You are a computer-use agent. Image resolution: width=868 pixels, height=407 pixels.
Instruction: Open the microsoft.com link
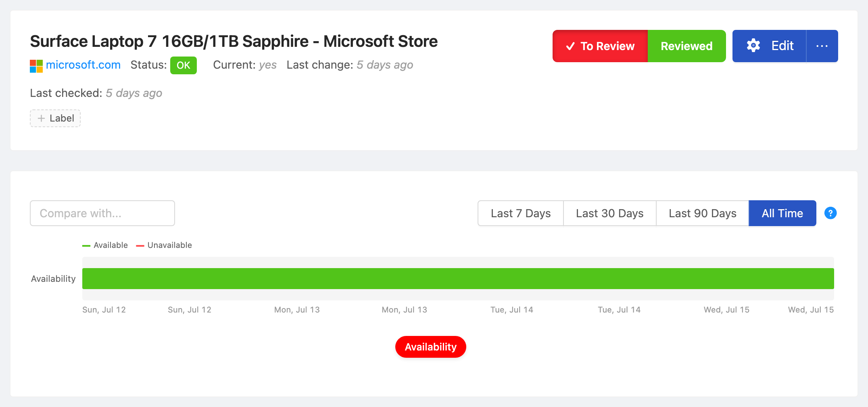coord(83,65)
